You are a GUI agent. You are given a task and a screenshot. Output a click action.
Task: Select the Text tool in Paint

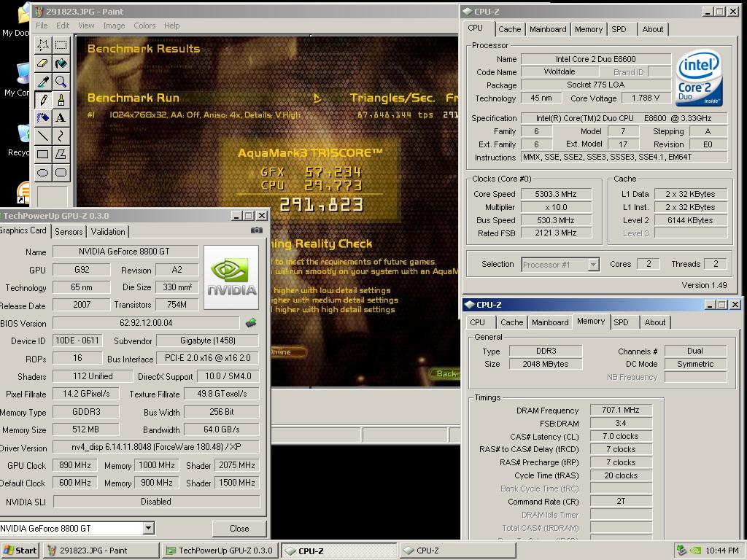click(61, 117)
